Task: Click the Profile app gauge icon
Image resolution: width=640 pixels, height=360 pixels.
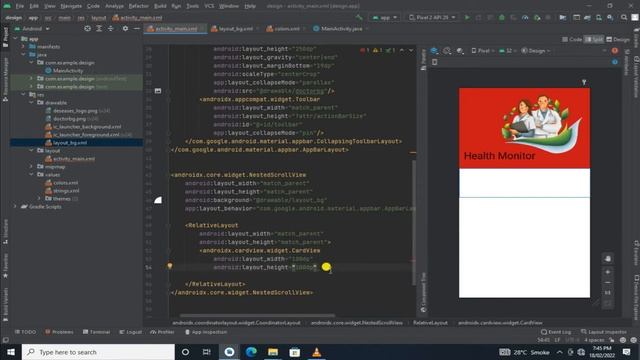Action: point(525,18)
